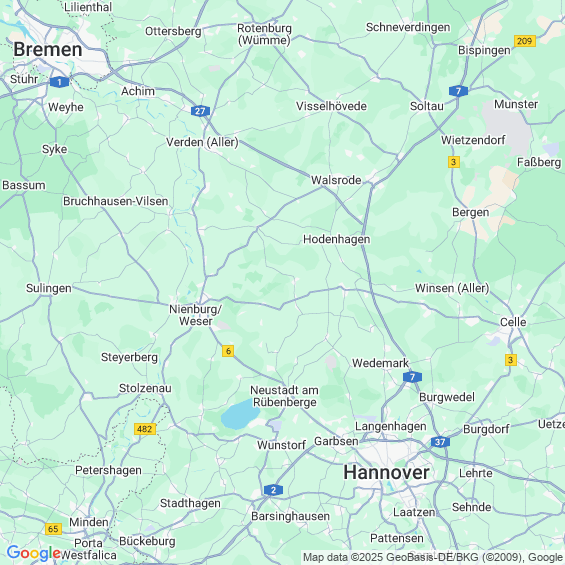Click the A37 highway shield near Burgdorf
This screenshot has width=565, height=565.
(440, 442)
